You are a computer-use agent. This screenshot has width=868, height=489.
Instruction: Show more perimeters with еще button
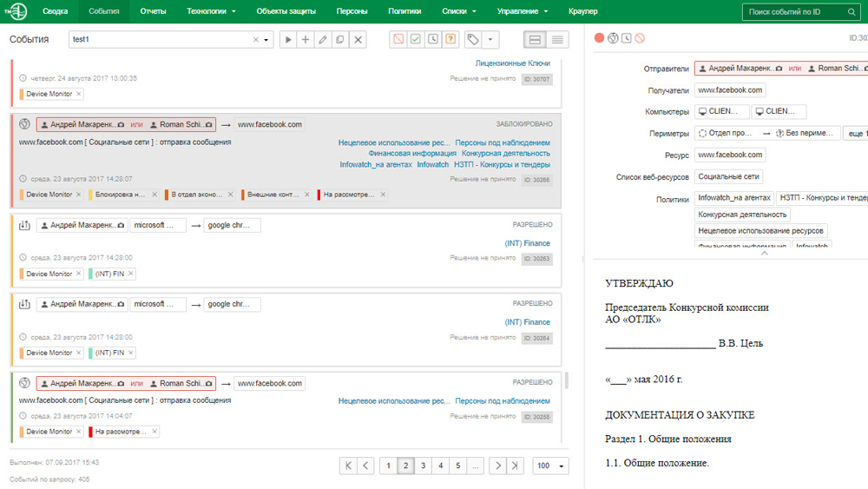click(855, 134)
